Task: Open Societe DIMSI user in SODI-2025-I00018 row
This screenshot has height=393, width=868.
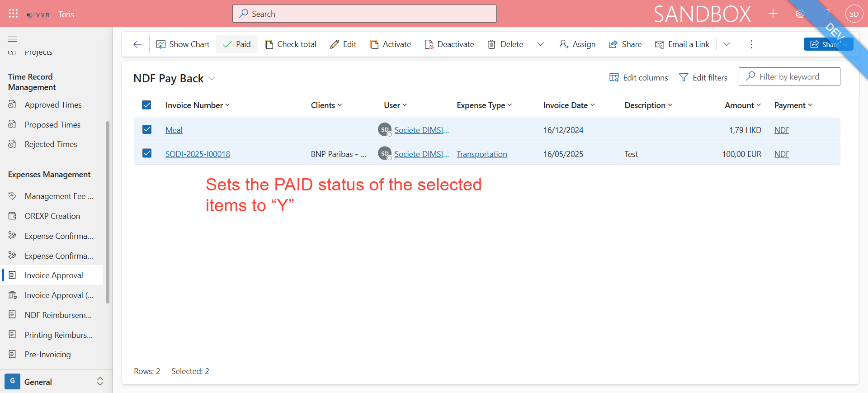Action: click(421, 154)
